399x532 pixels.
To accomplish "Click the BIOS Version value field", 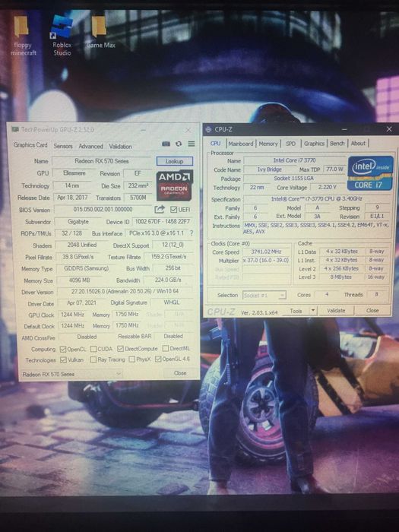I will [x=103, y=210].
